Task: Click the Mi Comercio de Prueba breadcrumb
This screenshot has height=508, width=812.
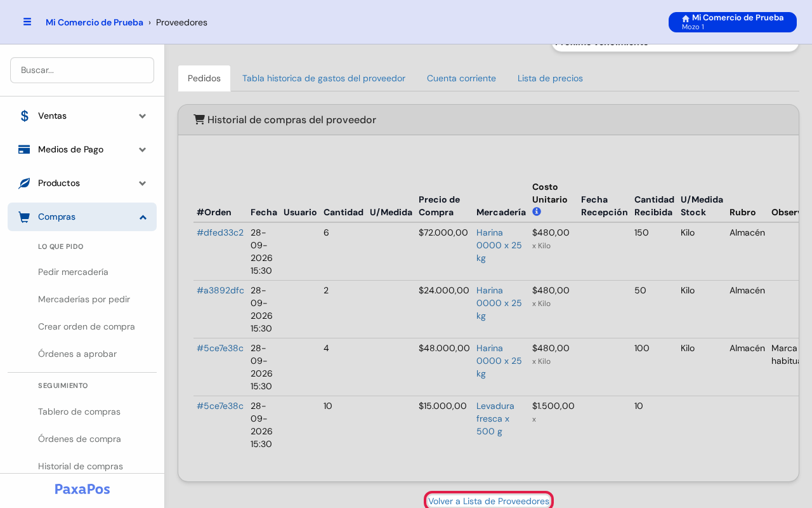Action: click(x=95, y=22)
